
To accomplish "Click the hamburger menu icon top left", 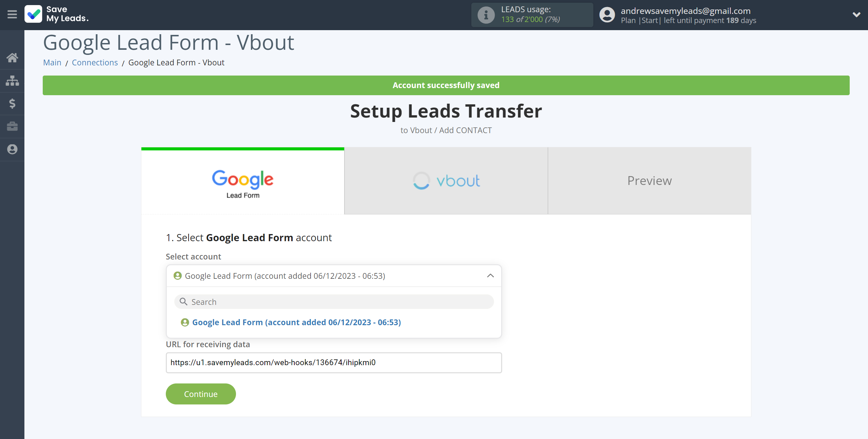I will coord(12,15).
